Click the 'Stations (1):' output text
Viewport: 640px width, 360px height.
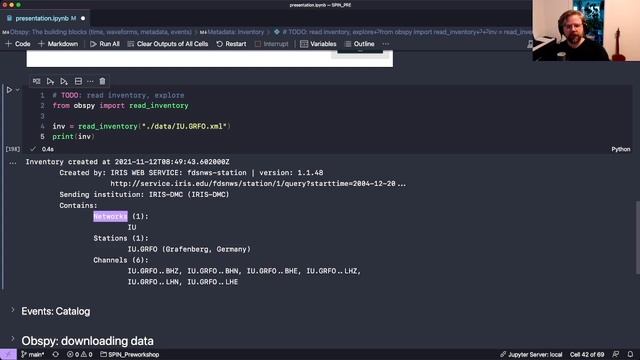point(121,238)
